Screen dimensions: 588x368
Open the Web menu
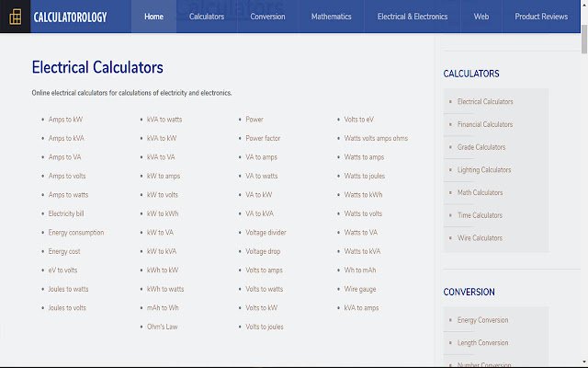(481, 17)
